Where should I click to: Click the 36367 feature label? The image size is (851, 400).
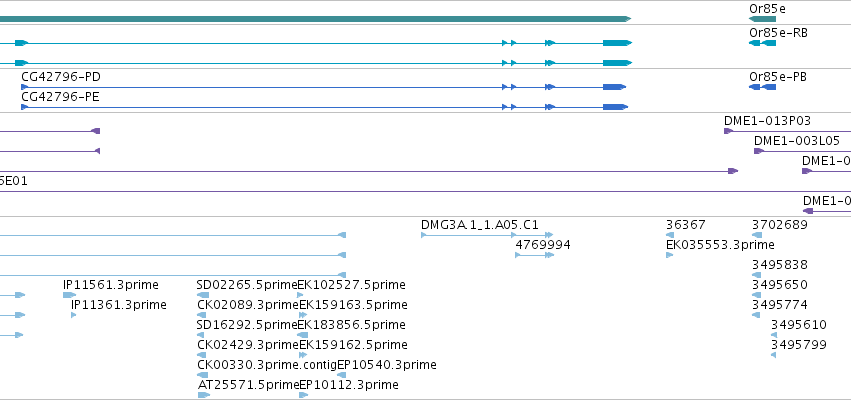coord(685,225)
